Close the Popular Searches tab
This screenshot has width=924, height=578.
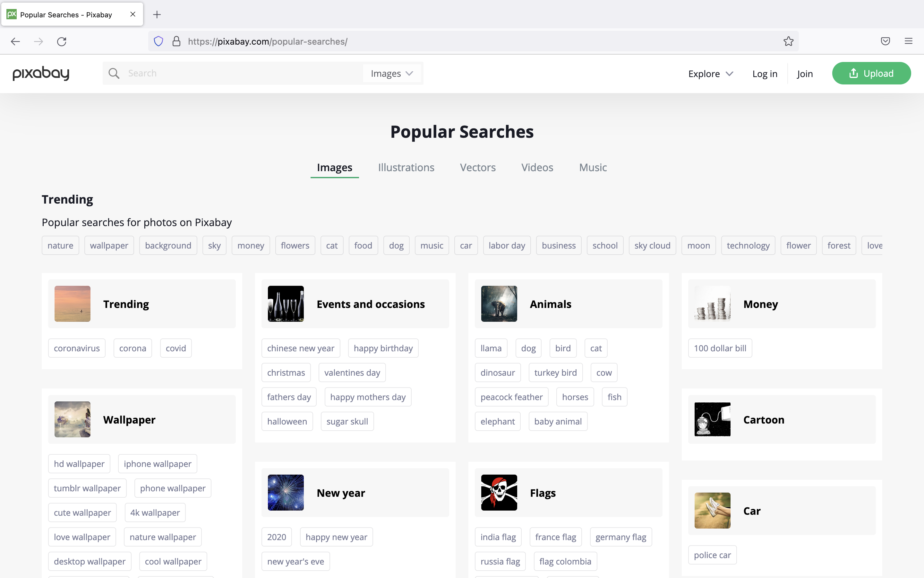tap(133, 14)
